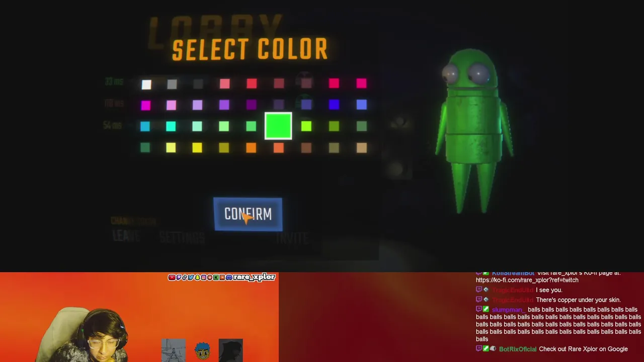The image size is (644, 362).
Task: Select the hot pink swatch ending first row
Action: [361, 83]
